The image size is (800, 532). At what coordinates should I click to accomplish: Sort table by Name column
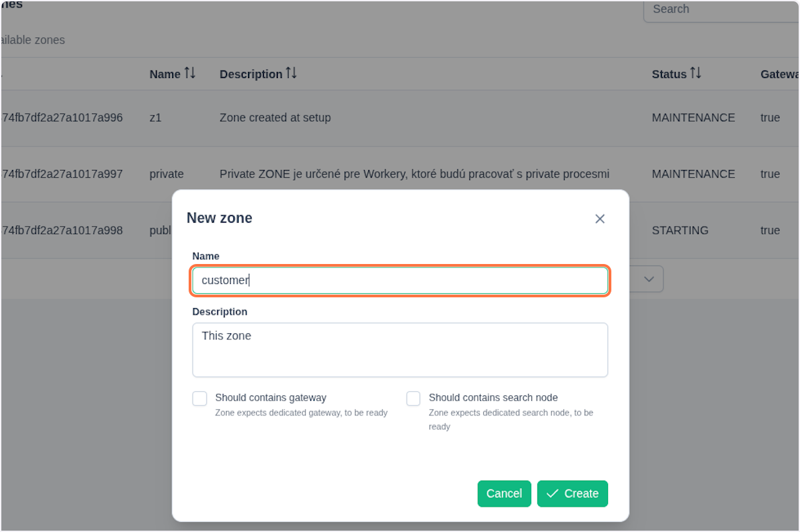(190, 73)
